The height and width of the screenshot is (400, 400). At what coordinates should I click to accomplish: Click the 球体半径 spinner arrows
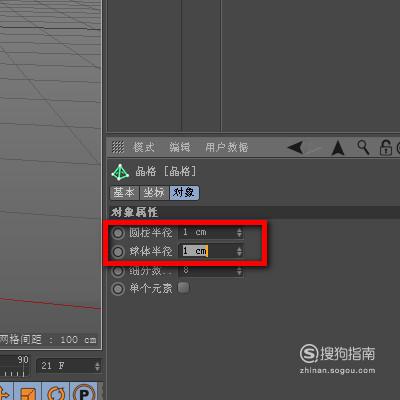click(239, 251)
